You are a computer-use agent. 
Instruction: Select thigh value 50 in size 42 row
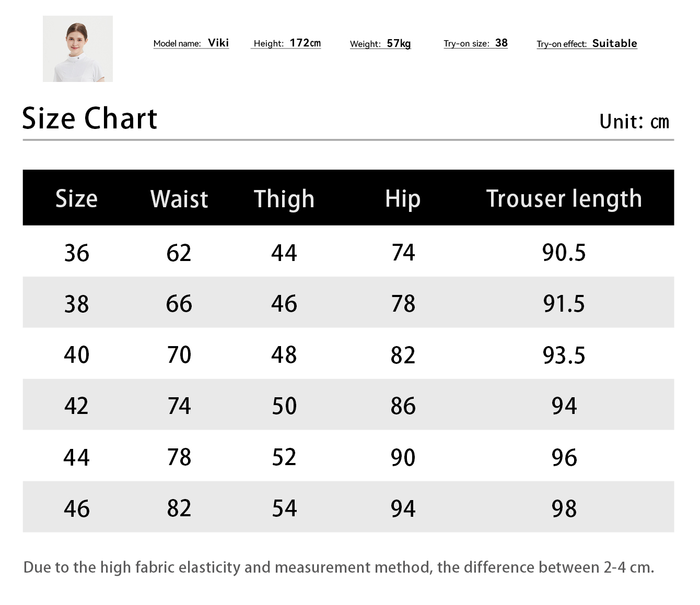(284, 406)
